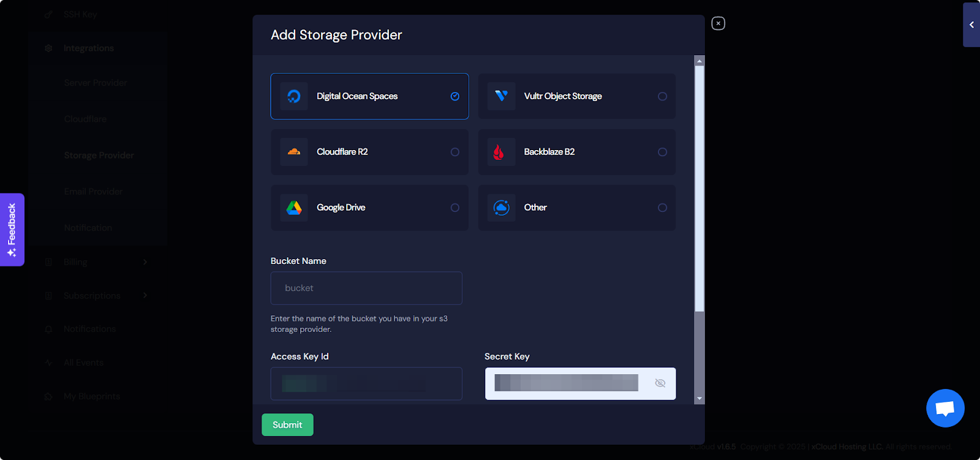The width and height of the screenshot is (980, 460).
Task: Click the Subscriptions icon in sidebar
Action: click(x=48, y=296)
